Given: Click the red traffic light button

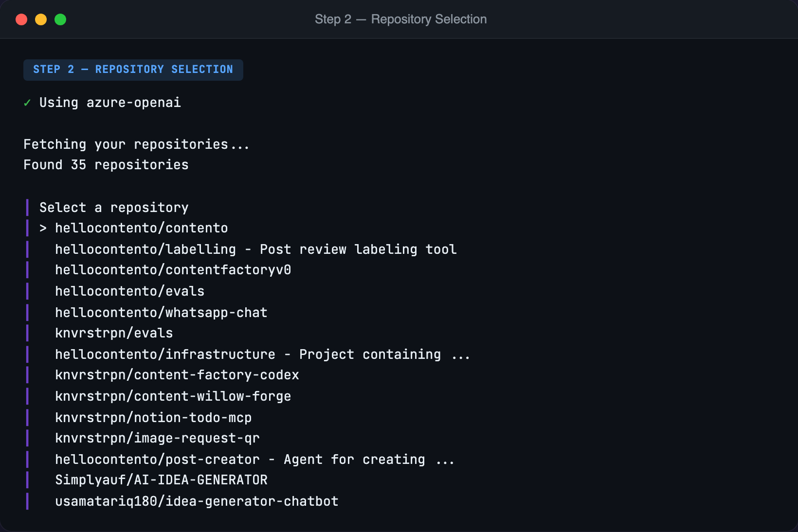Looking at the screenshot, I should pos(21,19).
